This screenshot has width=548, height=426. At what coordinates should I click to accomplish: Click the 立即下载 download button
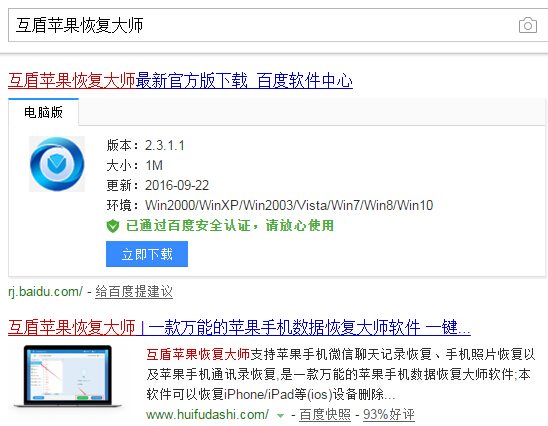(x=147, y=254)
